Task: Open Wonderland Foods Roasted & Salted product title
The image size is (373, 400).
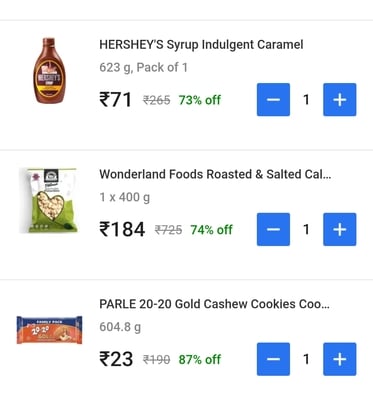Action: (215, 174)
